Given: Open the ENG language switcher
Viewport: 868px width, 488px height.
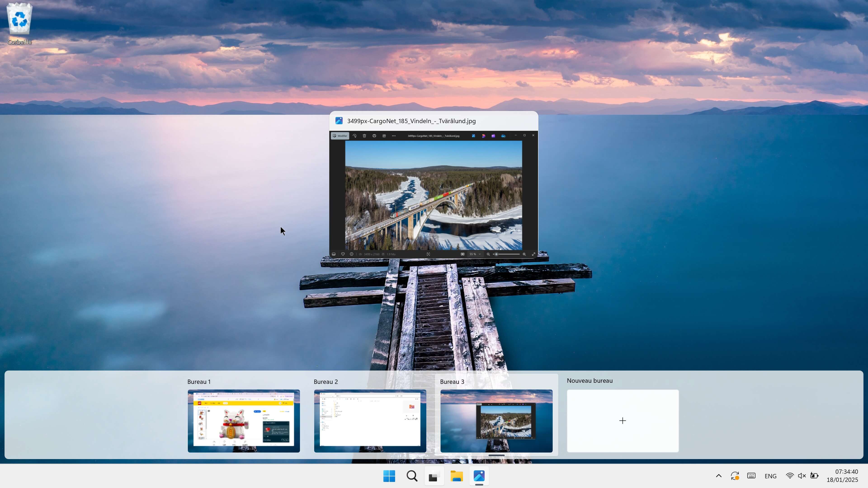Looking at the screenshot, I should [771, 476].
